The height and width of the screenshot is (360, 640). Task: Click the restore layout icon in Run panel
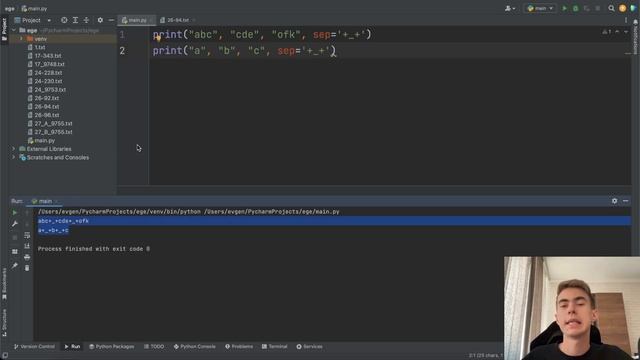click(15, 251)
